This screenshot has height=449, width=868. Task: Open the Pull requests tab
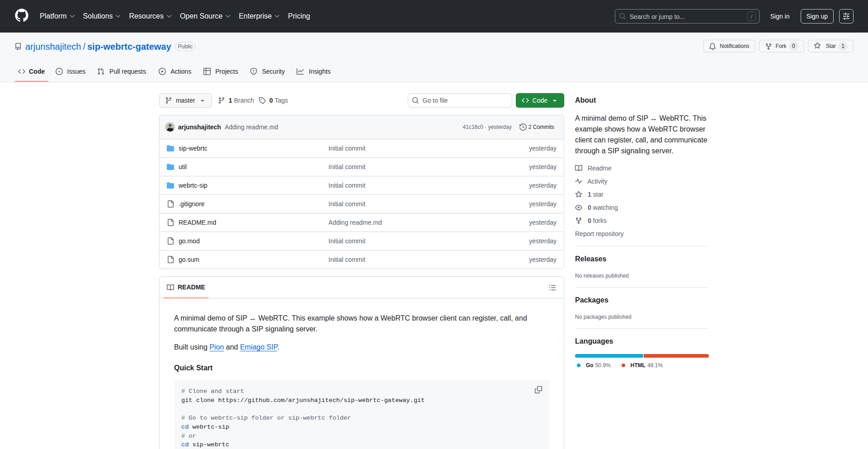pyautogui.click(x=122, y=71)
